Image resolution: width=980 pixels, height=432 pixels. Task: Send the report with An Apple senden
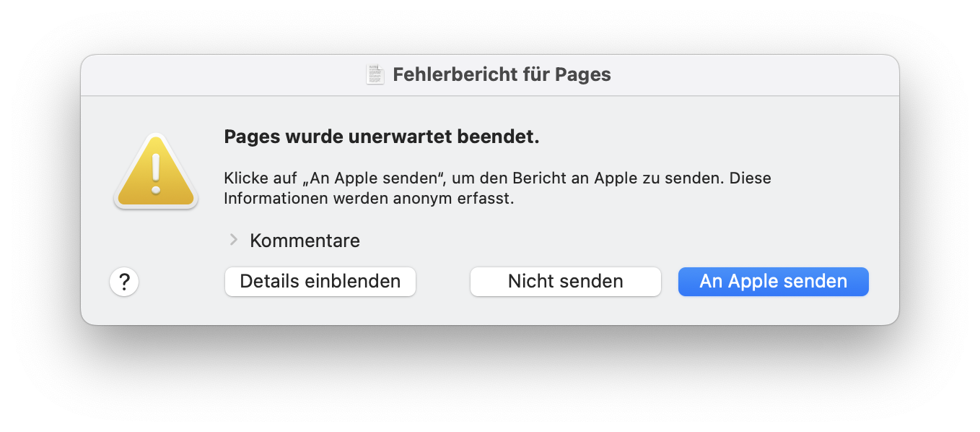pyautogui.click(x=773, y=281)
